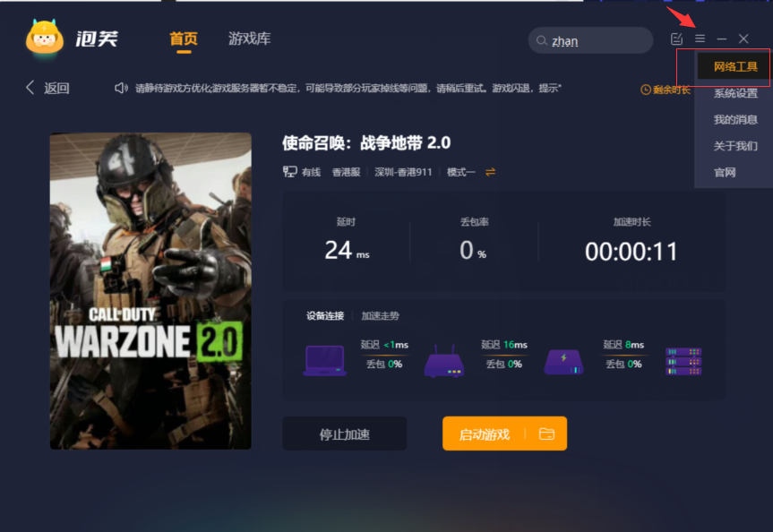Viewport: 773px width, 532px height.
Task: Click the magnifier search icon
Action: click(541, 40)
